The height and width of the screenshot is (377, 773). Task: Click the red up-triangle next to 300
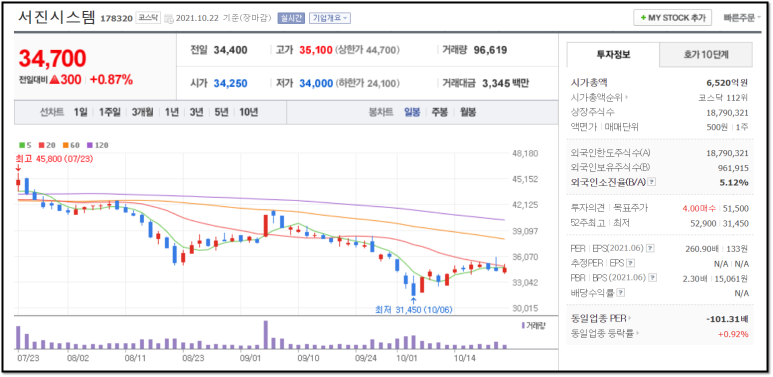[55, 80]
